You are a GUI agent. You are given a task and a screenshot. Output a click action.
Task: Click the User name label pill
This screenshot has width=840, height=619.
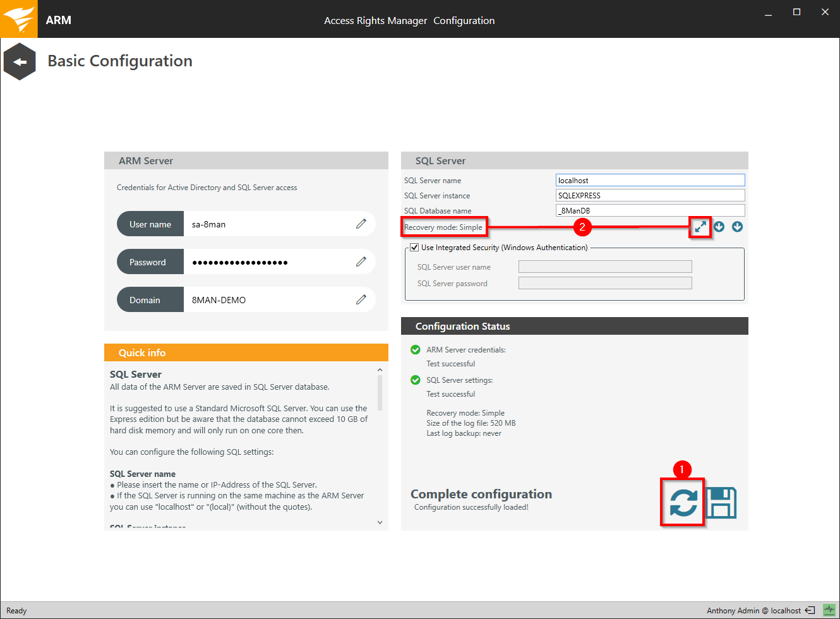click(150, 224)
